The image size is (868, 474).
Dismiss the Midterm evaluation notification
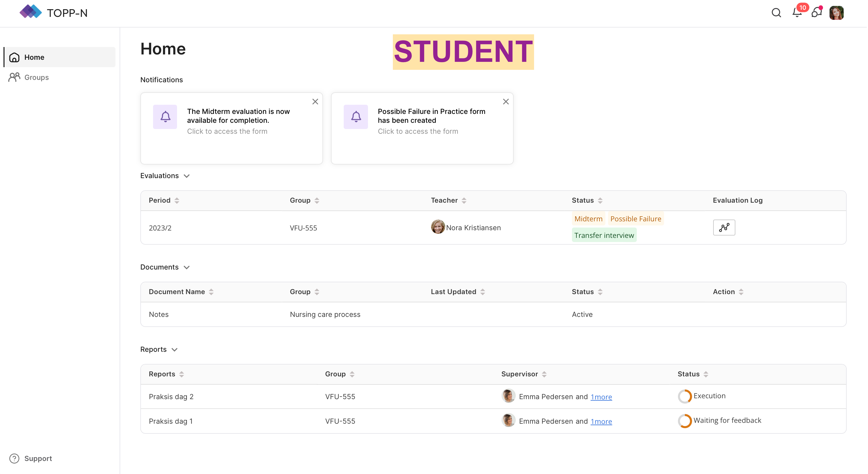pyautogui.click(x=315, y=101)
